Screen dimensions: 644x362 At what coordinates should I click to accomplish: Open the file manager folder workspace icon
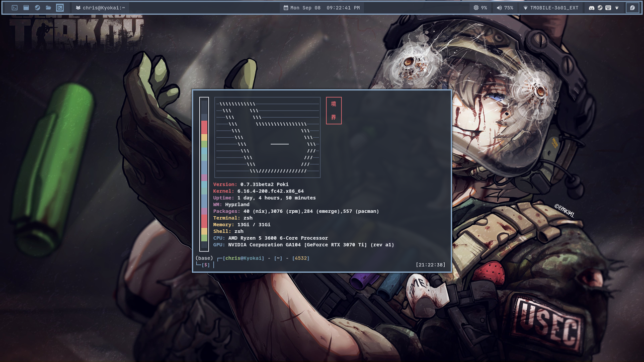pos(48,8)
